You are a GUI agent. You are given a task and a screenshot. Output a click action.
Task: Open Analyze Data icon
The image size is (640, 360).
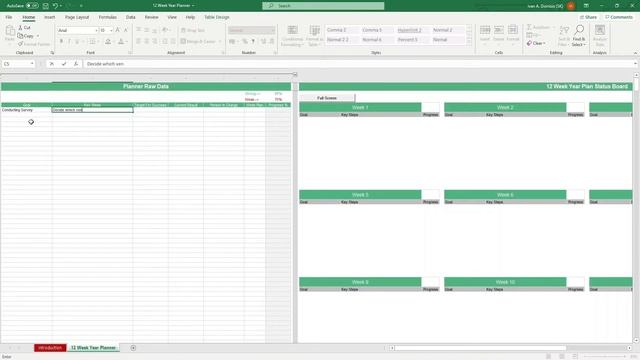point(600,30)
